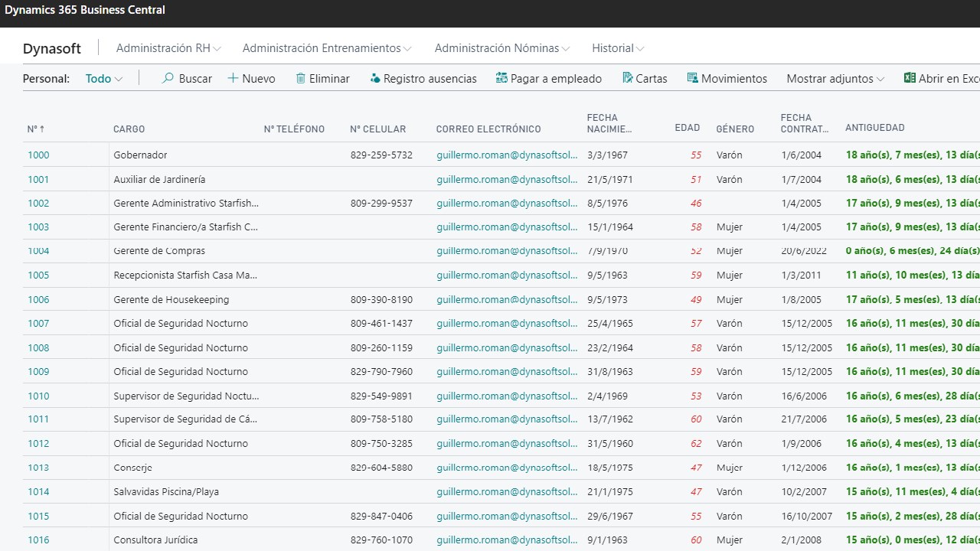The image size is (980, 551).
Task: Expand the Administración RH menu chevron
Action: point(217,48)
